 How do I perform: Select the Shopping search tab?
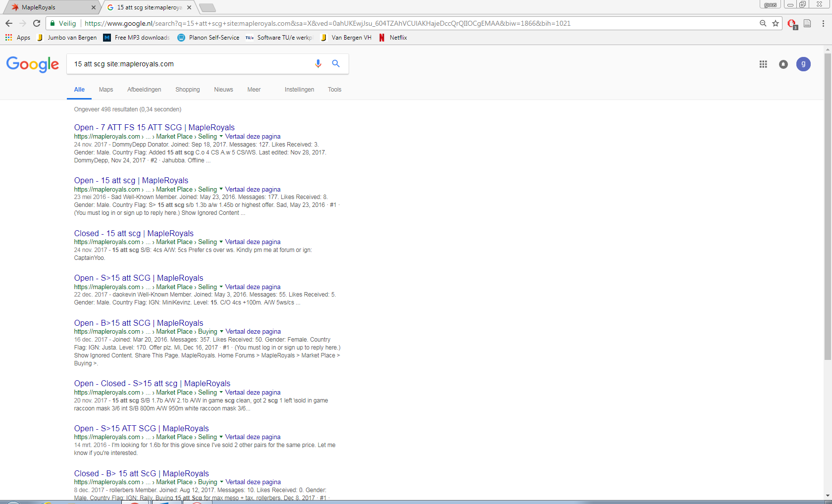188,90
